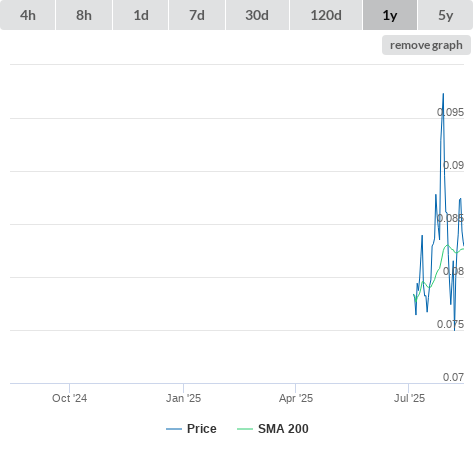Switch to the 8h time range
The width and height of the screenshot is (474, 455).
(84, 15)
